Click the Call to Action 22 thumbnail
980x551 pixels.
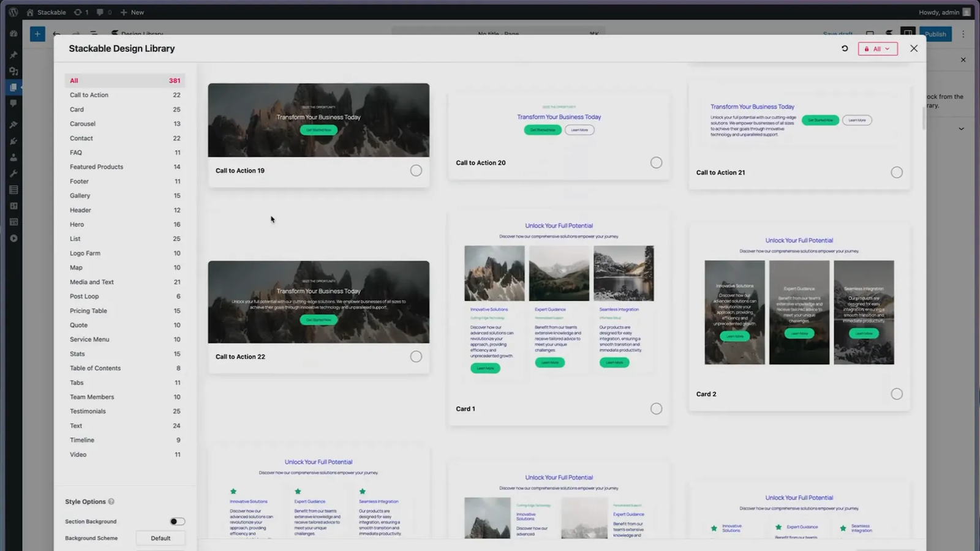click(318, 302)
